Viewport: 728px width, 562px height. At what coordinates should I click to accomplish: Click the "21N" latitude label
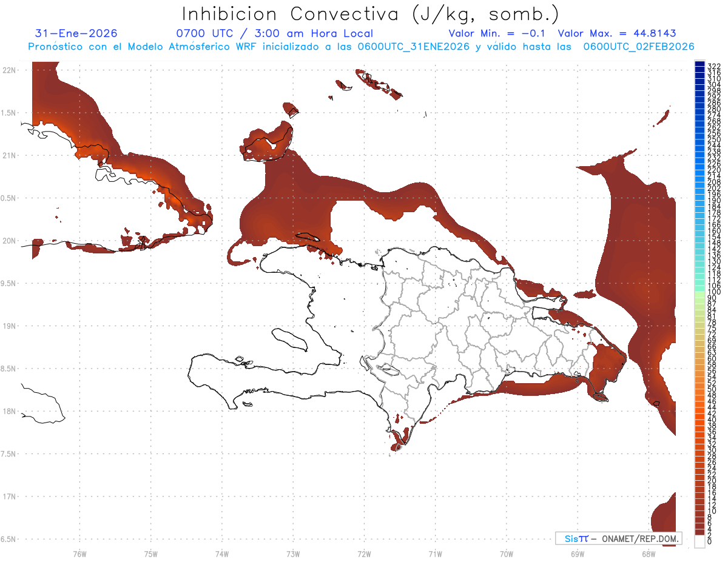coord(8,155)
